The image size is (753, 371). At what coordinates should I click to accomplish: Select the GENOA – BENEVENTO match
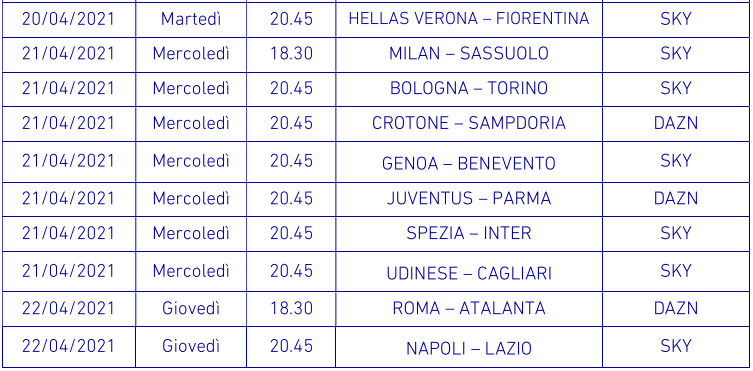(469, 164)
